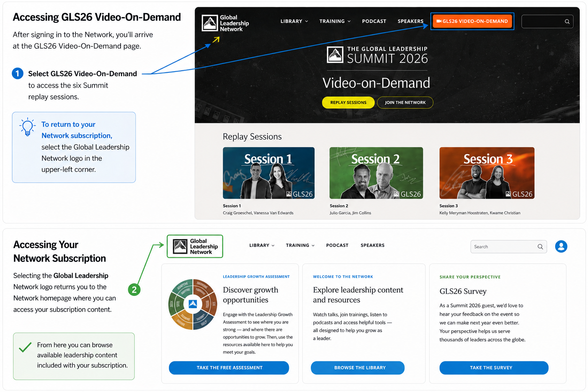
Task: Click "Craig Groeschel, Vanessa Van Edwards" speaker text
Action: pos(258,213)
